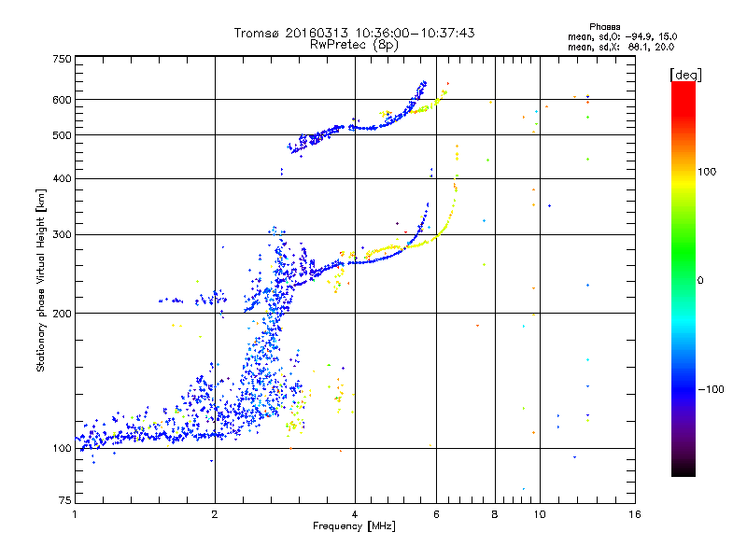This screenshot has width=747, height=560.
Task: Click the x-axis tick label "6"
Action: coord(436,514)
